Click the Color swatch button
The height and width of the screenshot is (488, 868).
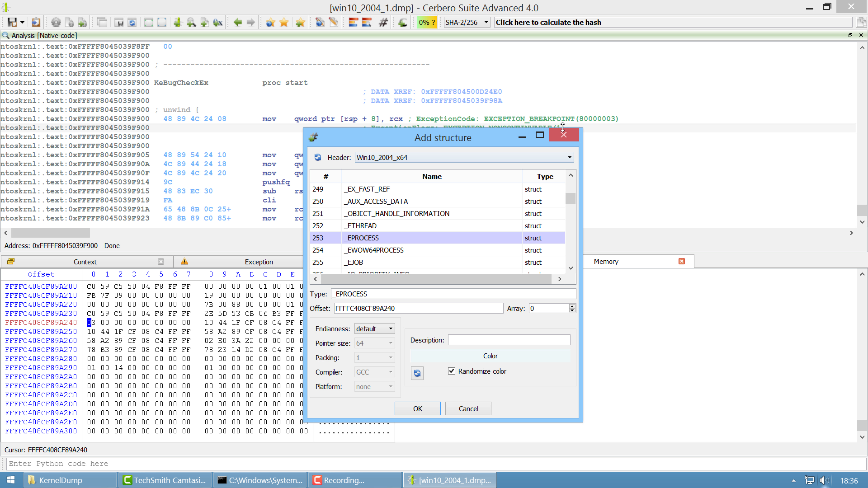(490, 356)
